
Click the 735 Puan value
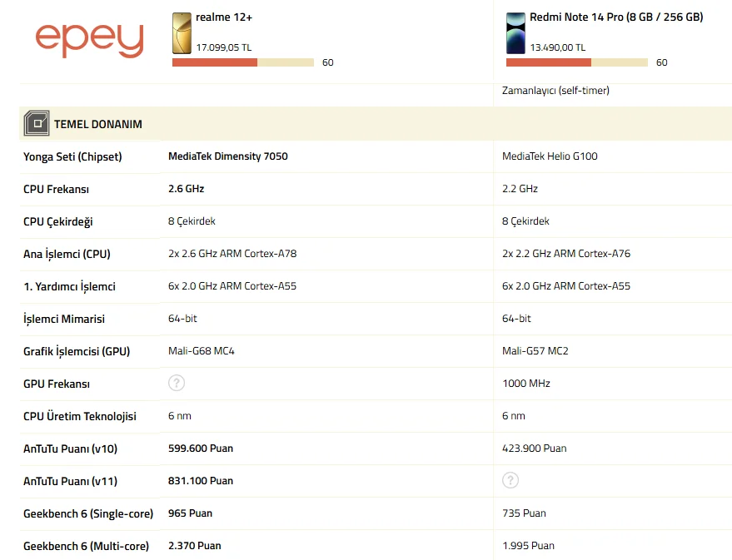[524, 513]
